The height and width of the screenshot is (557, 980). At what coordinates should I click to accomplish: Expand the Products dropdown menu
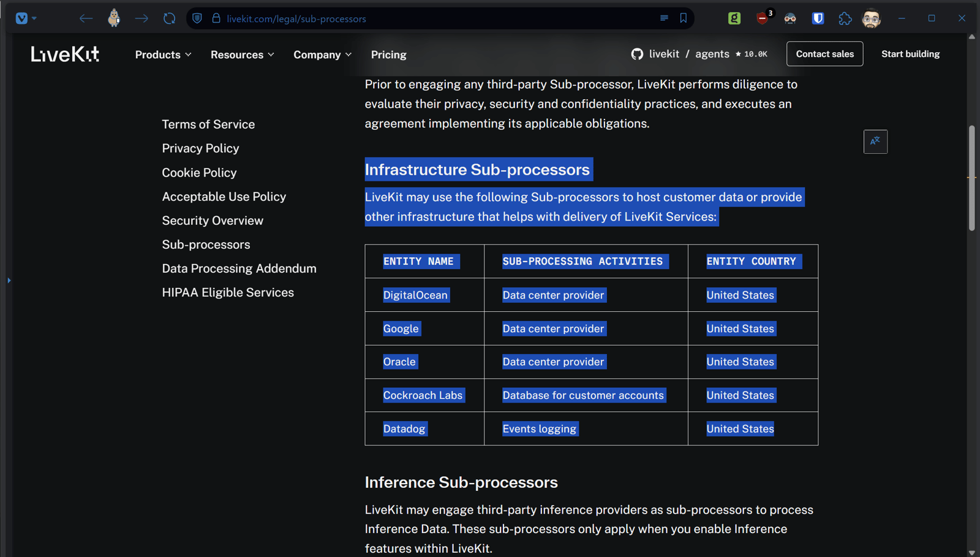(163, 55)
